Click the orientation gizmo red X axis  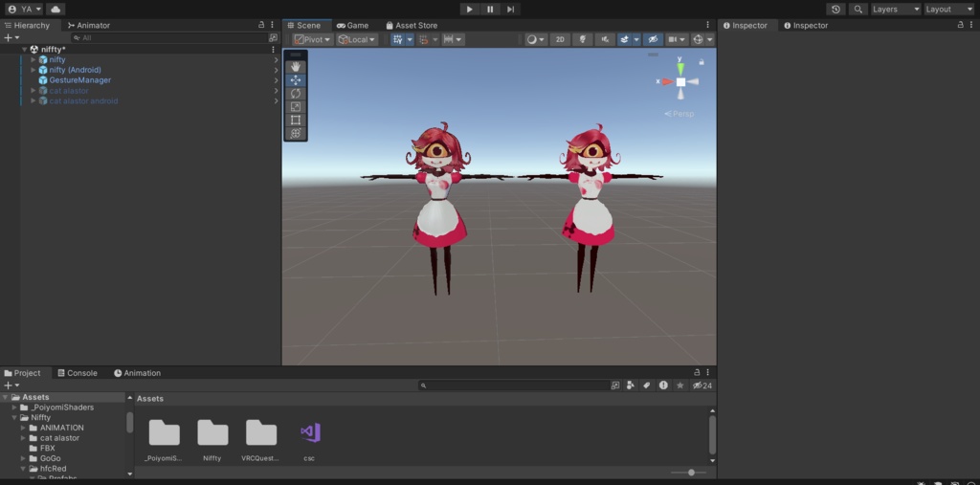pyautogui.click(x=666, y=81)
